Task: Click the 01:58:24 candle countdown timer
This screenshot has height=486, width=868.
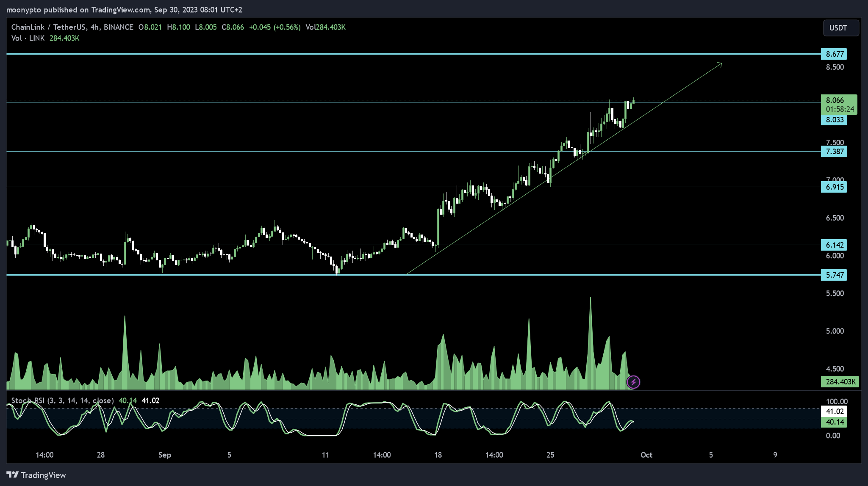Action: click(x=840, y=109)
